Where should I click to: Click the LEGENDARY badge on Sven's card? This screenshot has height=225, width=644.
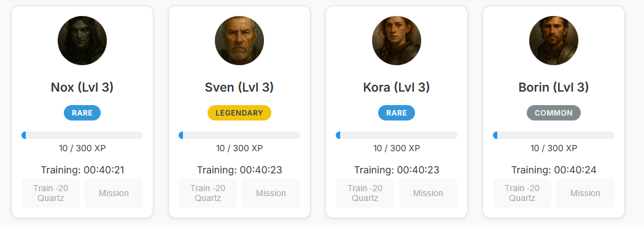[239, 112]
